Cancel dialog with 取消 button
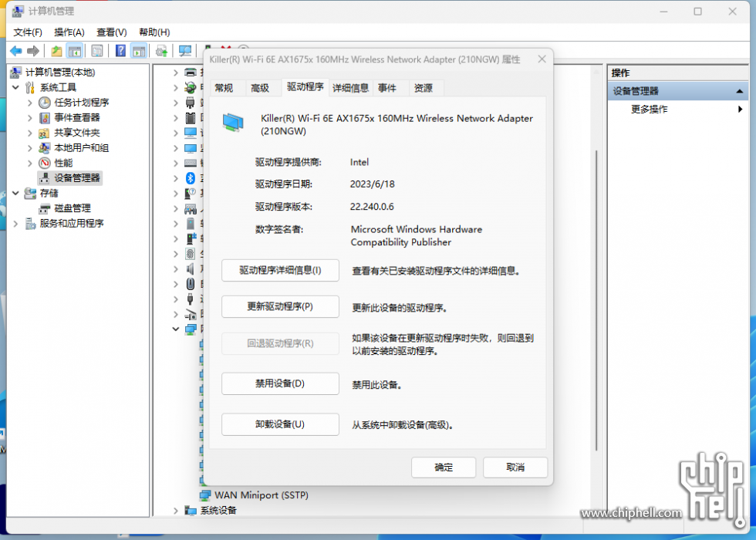 click(515, 467)
